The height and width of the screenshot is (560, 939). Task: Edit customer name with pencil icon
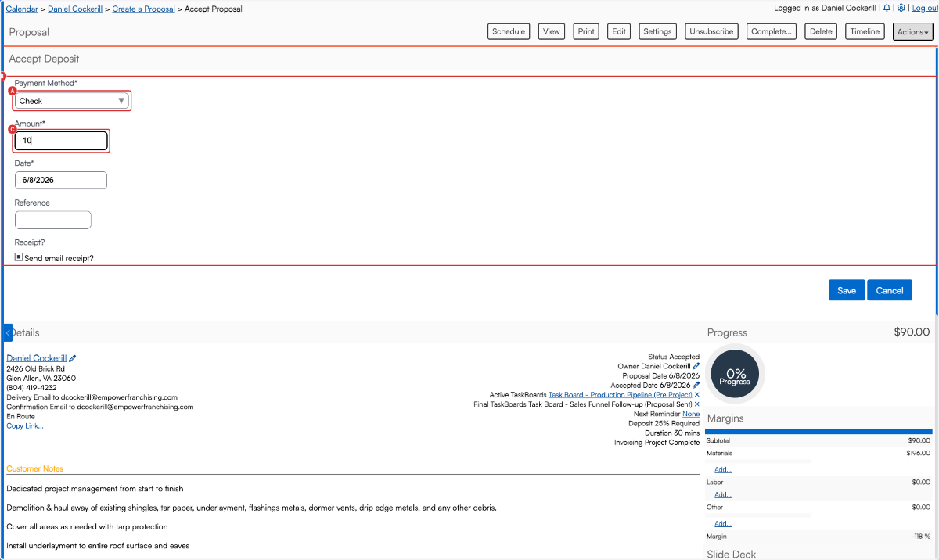[73, 358]
